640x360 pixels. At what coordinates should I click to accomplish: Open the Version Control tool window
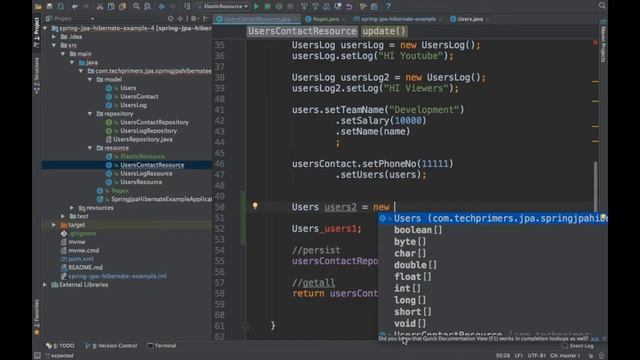click(111, 346)
